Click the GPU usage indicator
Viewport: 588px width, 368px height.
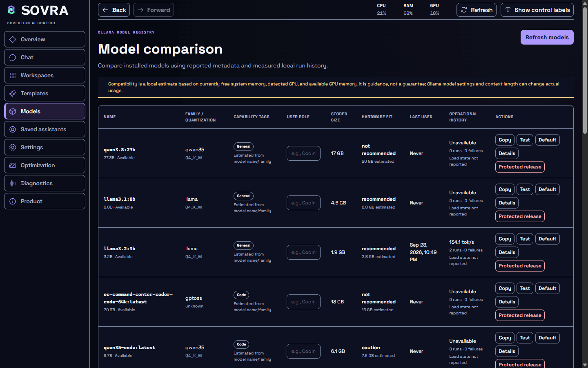(x=434, y=9)
